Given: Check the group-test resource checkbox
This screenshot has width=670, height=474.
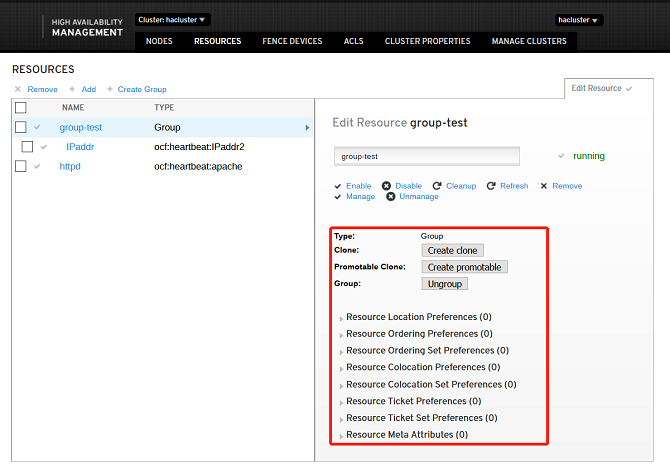Looking at the screenshot, I should [20, 127].
